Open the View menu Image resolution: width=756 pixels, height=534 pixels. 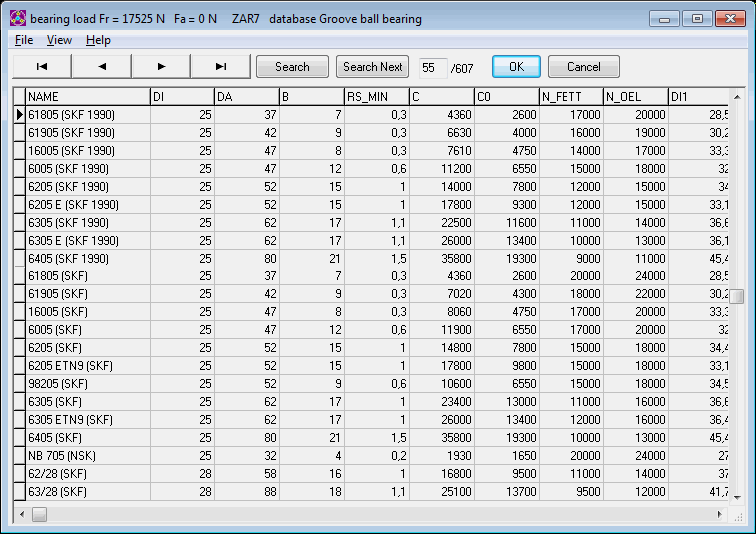click(x=59, y=40)
